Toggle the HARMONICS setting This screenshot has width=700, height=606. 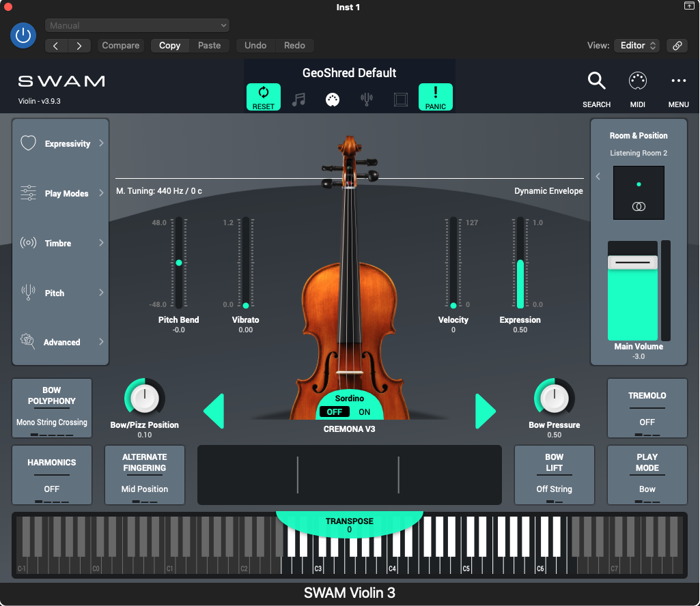click(x=52, y=475)
